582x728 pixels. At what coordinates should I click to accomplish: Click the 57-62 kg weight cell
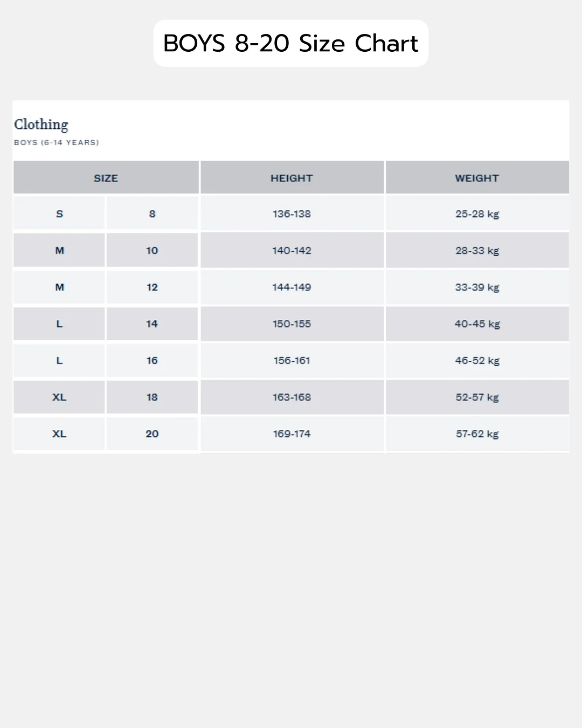tap(477, 434)
